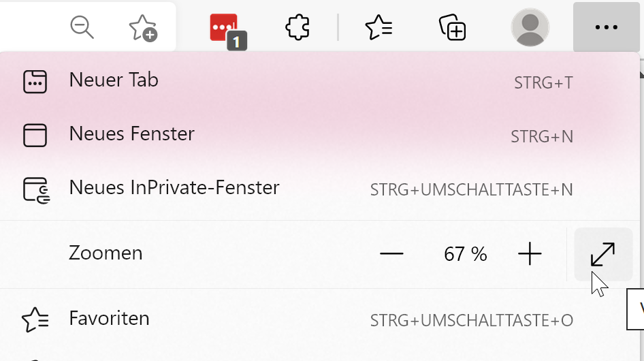Click the profile avatar icon
Viewport: 644px width, 361px height.
530,28
